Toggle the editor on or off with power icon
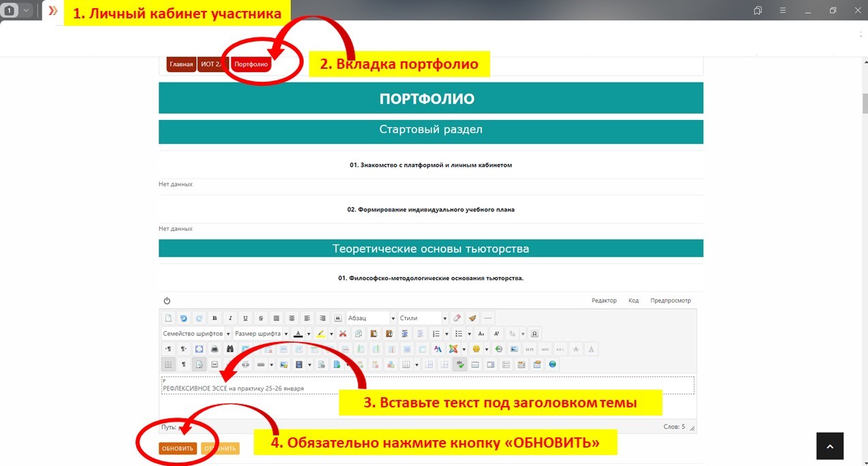 167,300
